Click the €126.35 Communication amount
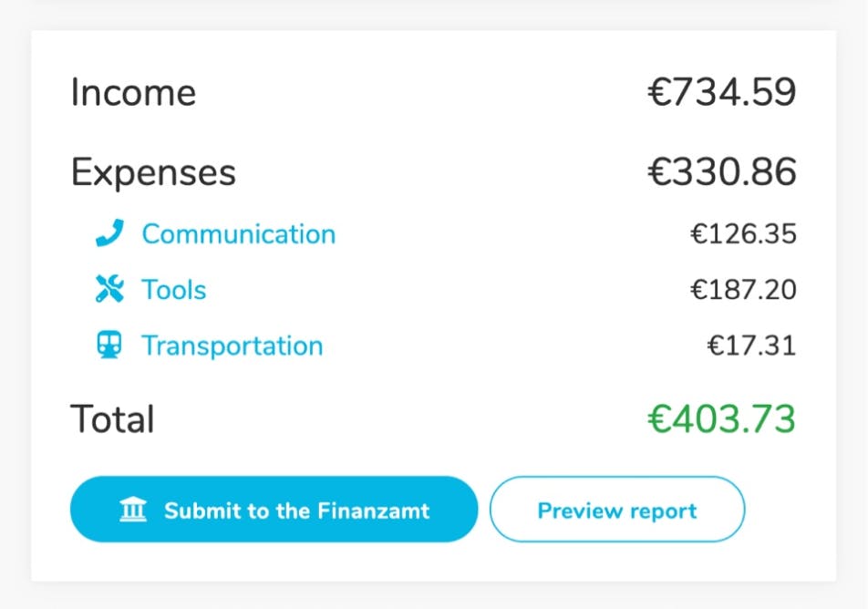 click(x=743, y=234)
